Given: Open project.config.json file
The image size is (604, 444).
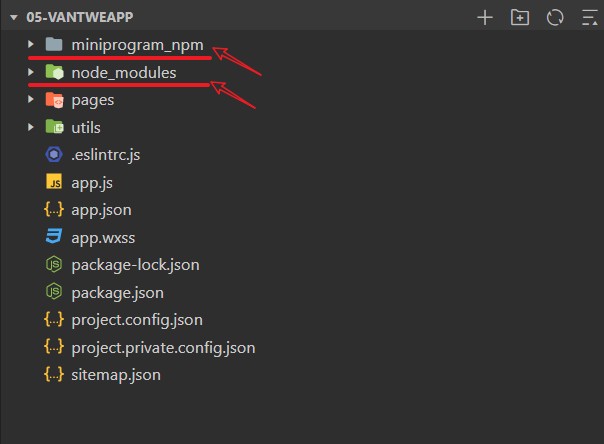Looking at the screenshot, I should [x=137, y=320].
